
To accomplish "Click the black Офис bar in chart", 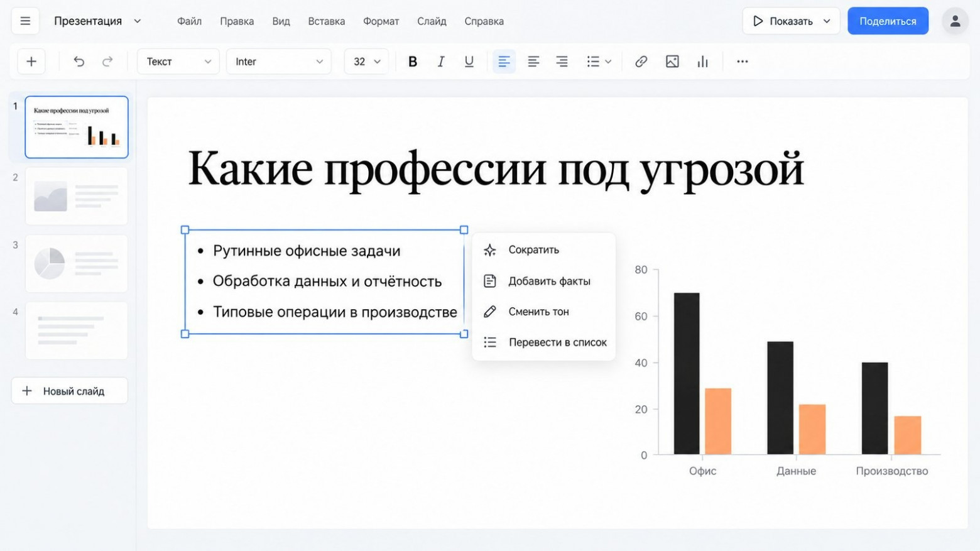I will [x=687, y=373].
